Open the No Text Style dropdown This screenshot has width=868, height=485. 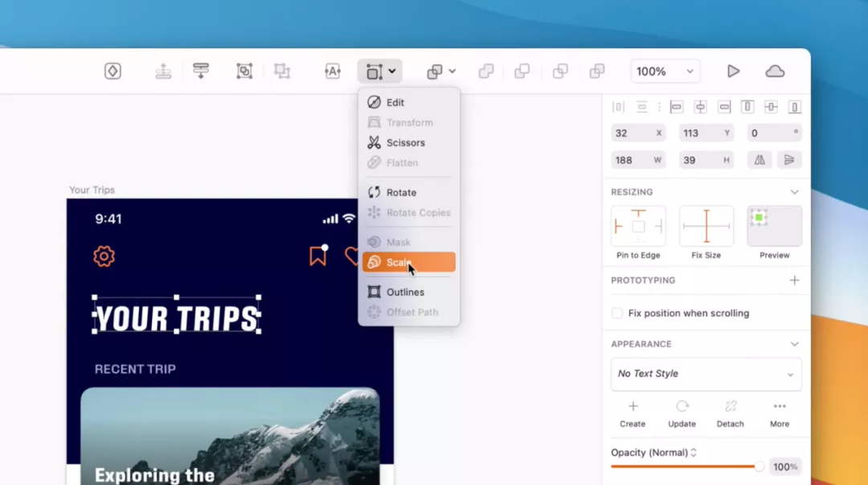[706, 374]
